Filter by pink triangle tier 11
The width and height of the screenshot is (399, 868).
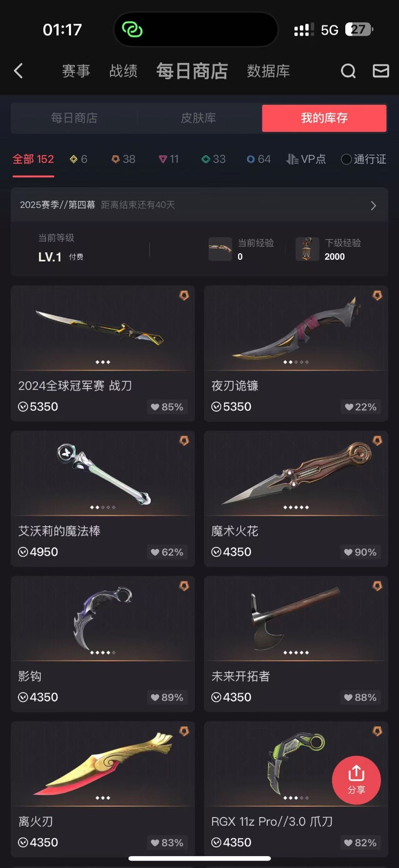tap(169, 159)
